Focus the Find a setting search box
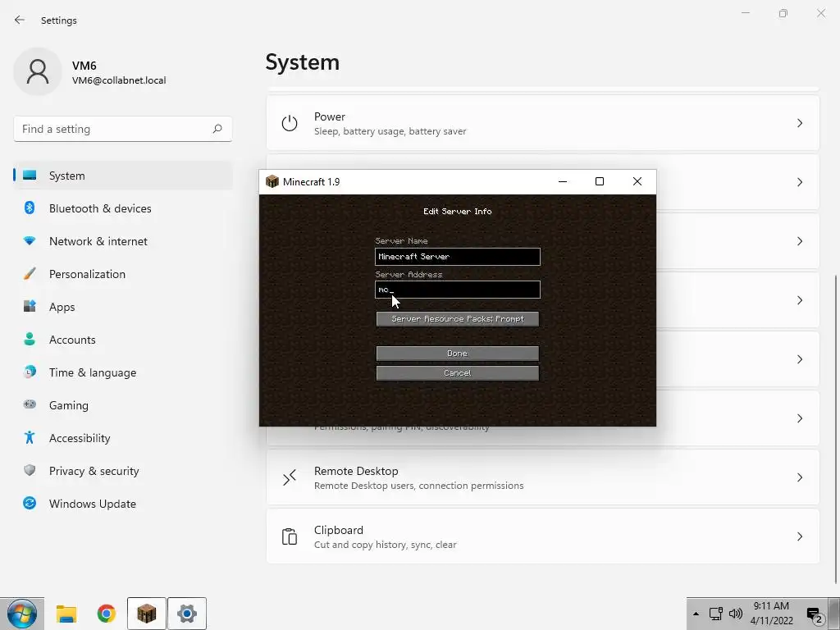Viewport: 840px width, 630px height. [123, 129]
